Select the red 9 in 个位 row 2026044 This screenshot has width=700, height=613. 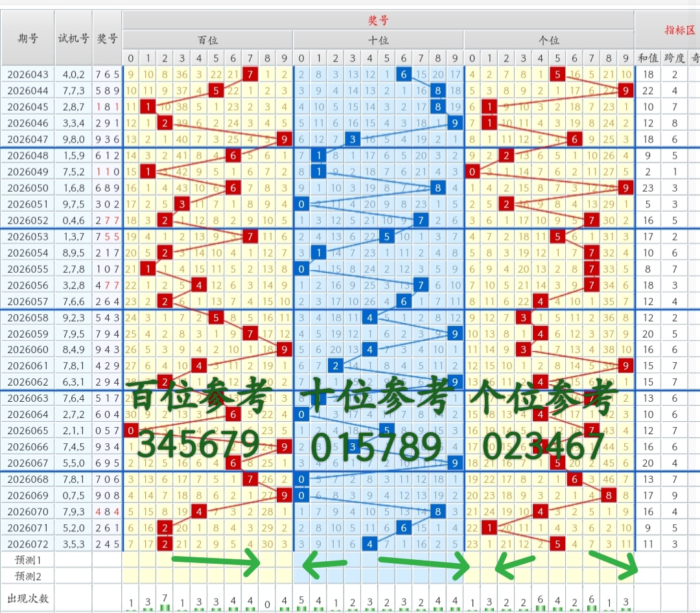(625, 90)
